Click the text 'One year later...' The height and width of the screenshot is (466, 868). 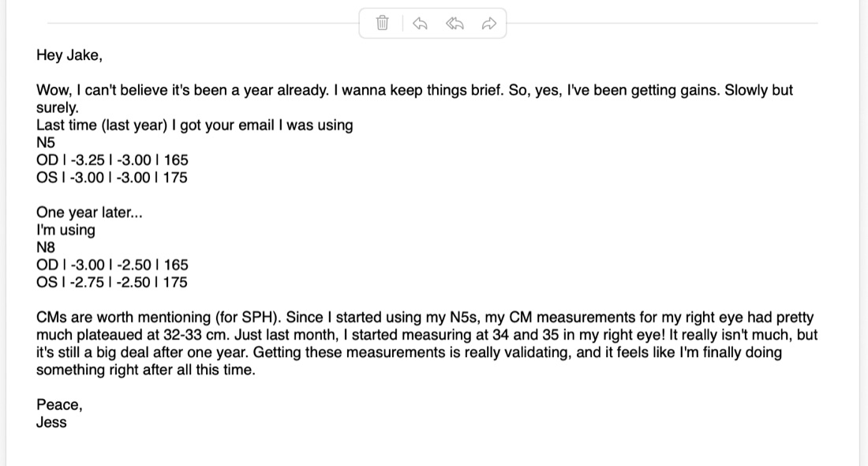pos(90,212)
